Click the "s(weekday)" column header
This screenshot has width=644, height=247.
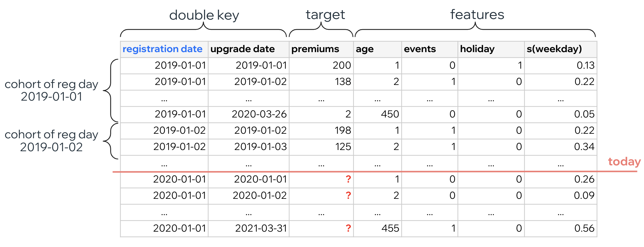(554, 49)
